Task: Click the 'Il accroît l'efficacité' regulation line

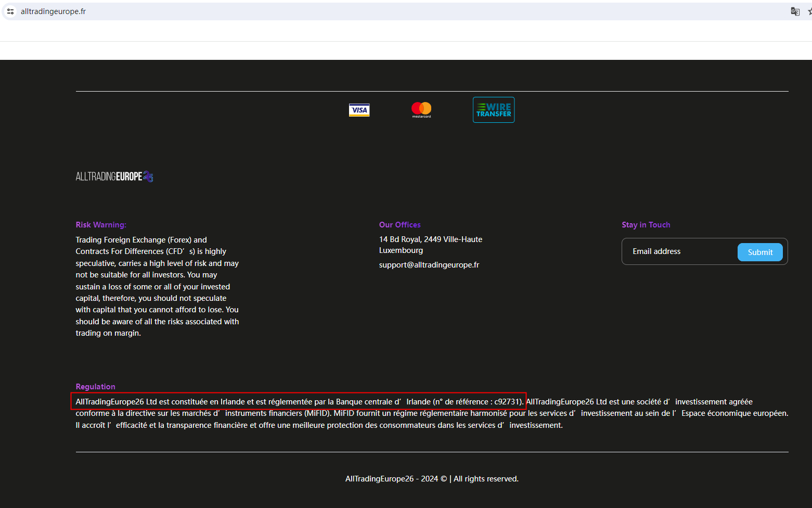Action: click(x=319, y=425)
